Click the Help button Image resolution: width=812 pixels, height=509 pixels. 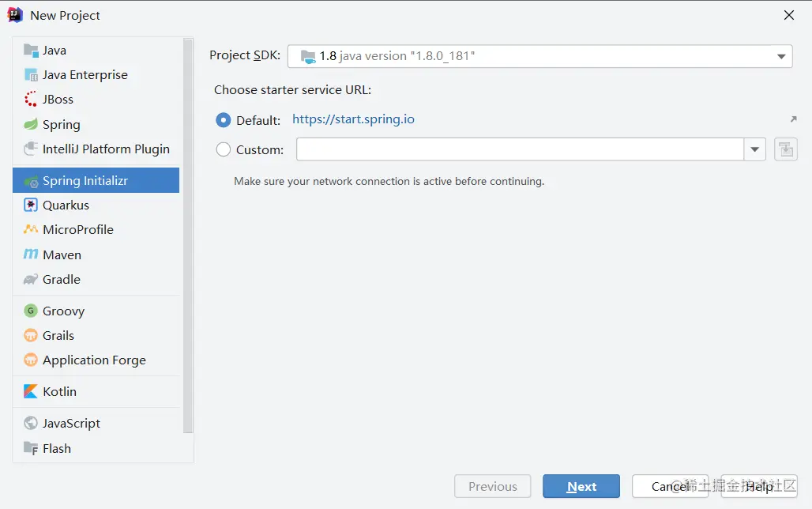(759, 486)
